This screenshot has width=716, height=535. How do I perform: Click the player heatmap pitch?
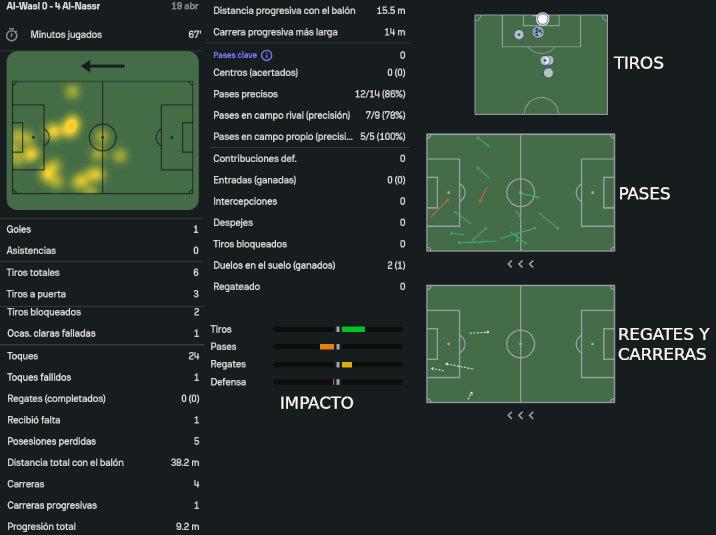(x=102, y=137)
